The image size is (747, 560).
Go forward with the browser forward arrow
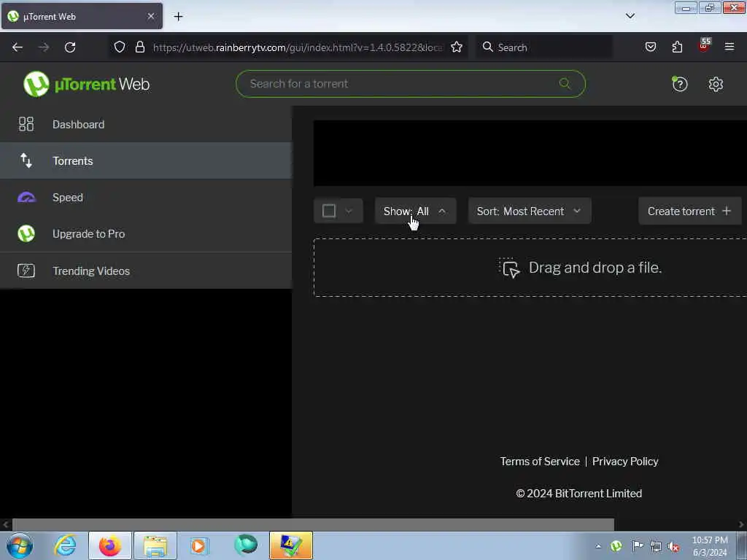(x=44, y=47)
